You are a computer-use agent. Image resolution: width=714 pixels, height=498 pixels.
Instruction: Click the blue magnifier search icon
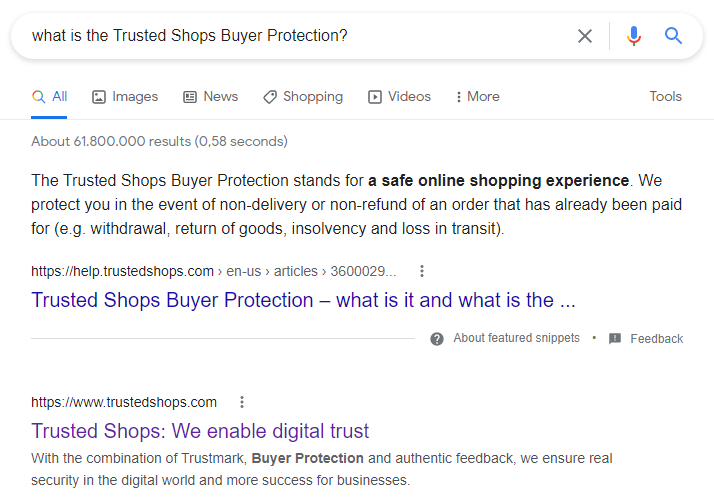[673, 36]
